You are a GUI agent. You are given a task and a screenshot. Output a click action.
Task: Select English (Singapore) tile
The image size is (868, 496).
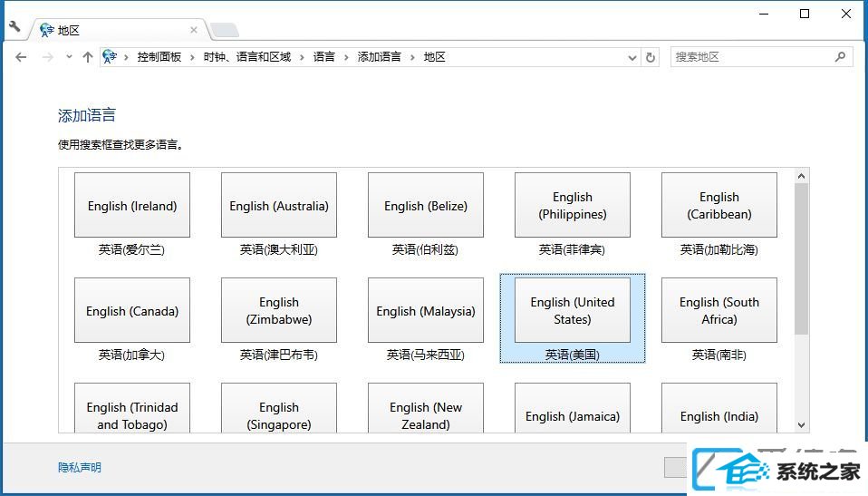tap(279, 408)
